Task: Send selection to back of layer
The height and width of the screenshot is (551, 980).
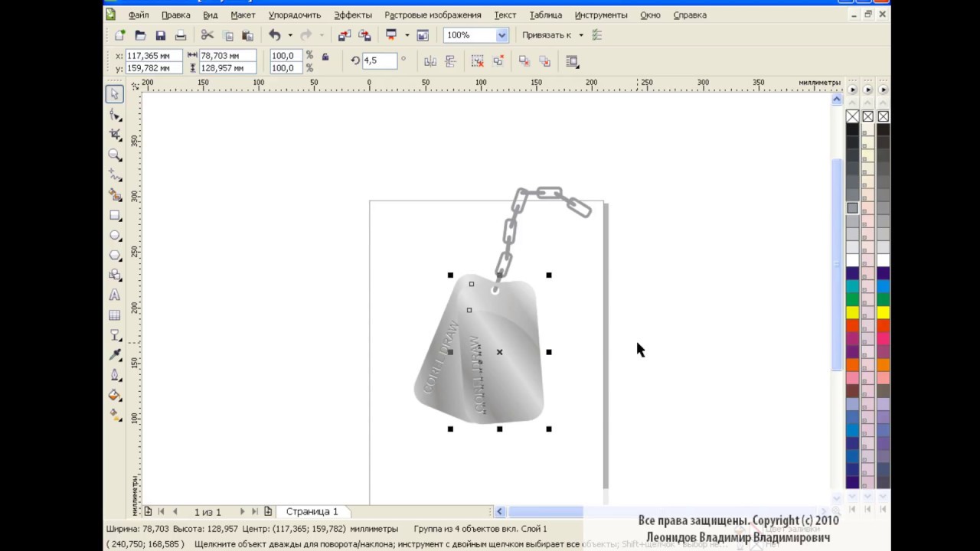Action: click(545, 61)
